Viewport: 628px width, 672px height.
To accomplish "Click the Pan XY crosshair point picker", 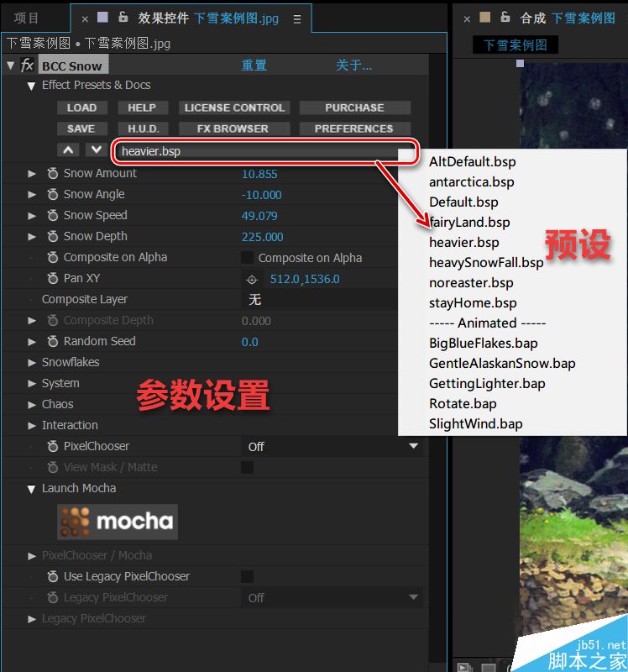I will coord(252,280).
